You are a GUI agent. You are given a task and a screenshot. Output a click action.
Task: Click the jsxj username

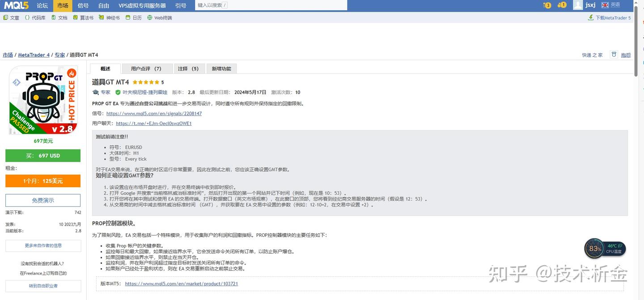pos(590,5)
